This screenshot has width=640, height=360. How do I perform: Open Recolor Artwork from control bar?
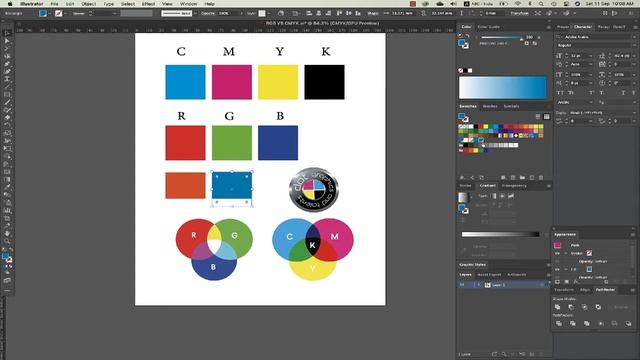pyautogui.click(x=281, y=13)
